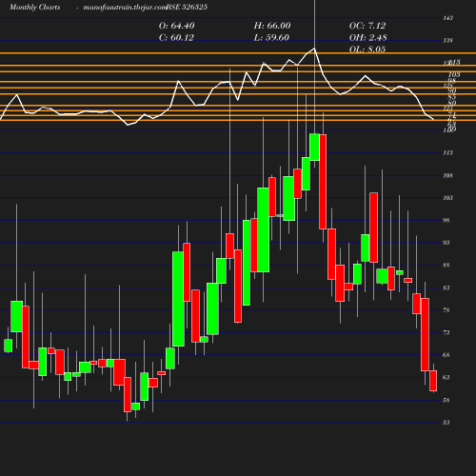
Task: Click the 138 price axis label
Action: click(447, 41)
